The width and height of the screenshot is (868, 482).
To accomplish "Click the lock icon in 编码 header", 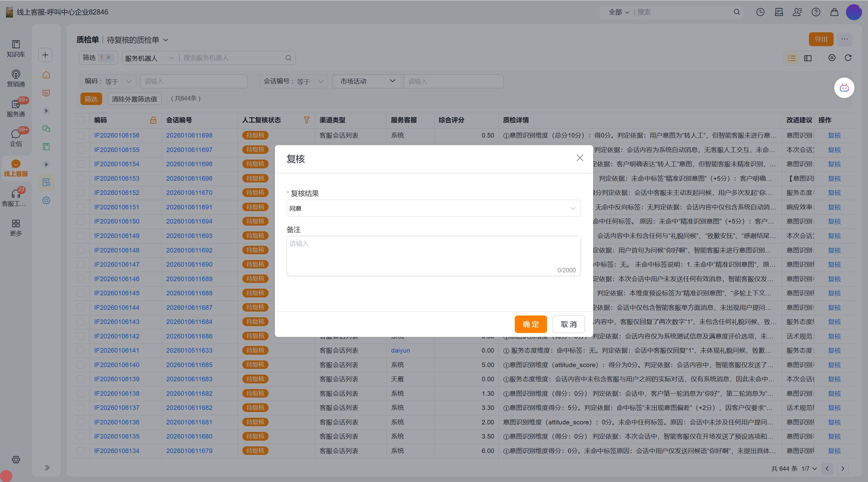I will 153,120.
